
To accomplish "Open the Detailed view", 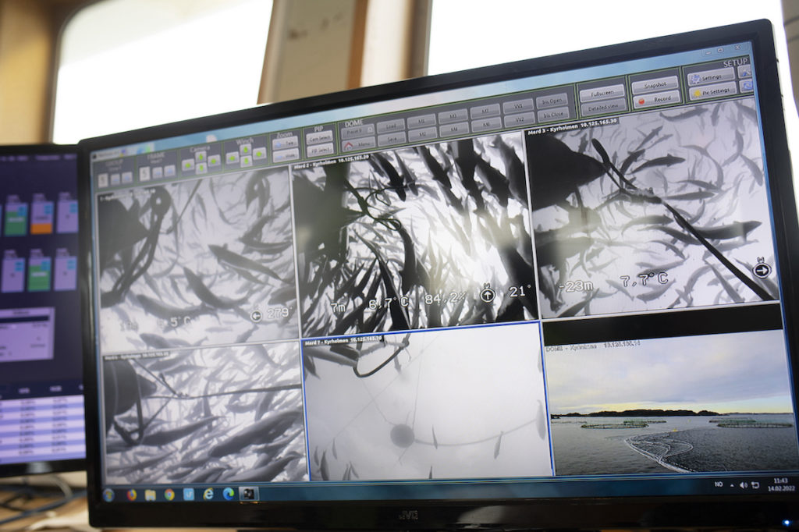I will coord(604,107).
